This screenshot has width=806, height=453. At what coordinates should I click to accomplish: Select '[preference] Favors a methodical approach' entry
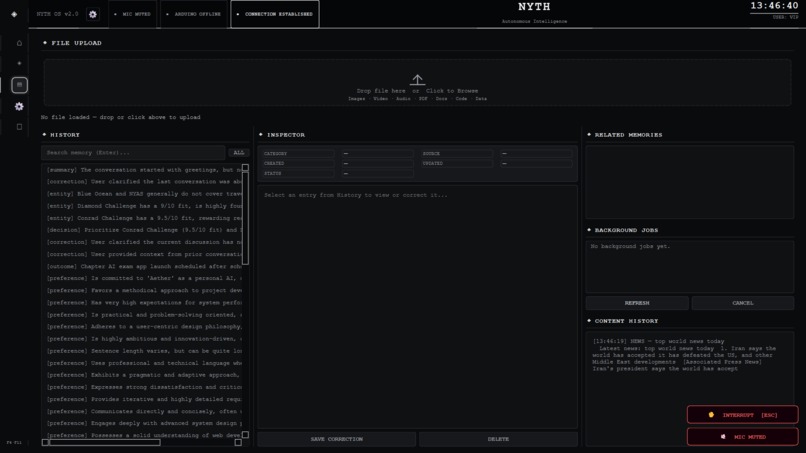click(142, 291)
